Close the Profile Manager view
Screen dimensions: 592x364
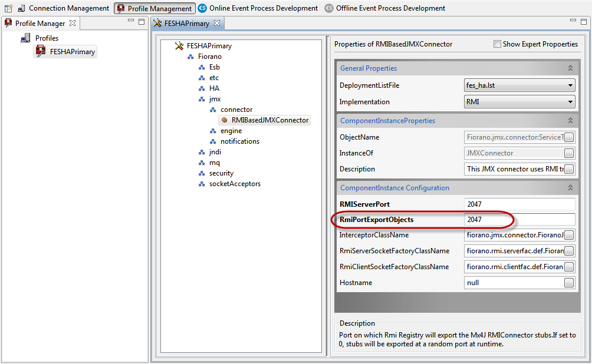pos(73,23)
